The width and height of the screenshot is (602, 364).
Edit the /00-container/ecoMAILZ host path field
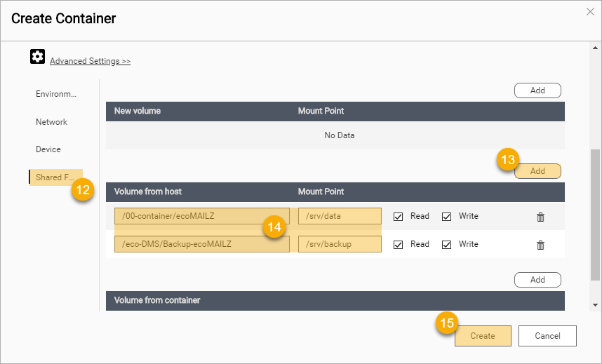pyautogui.click(x=202, y=216)
